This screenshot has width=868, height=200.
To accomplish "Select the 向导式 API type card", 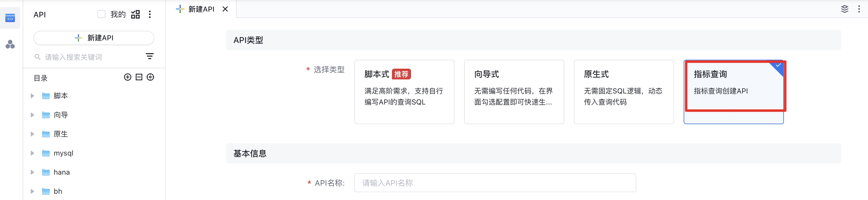I will point(514,92).
